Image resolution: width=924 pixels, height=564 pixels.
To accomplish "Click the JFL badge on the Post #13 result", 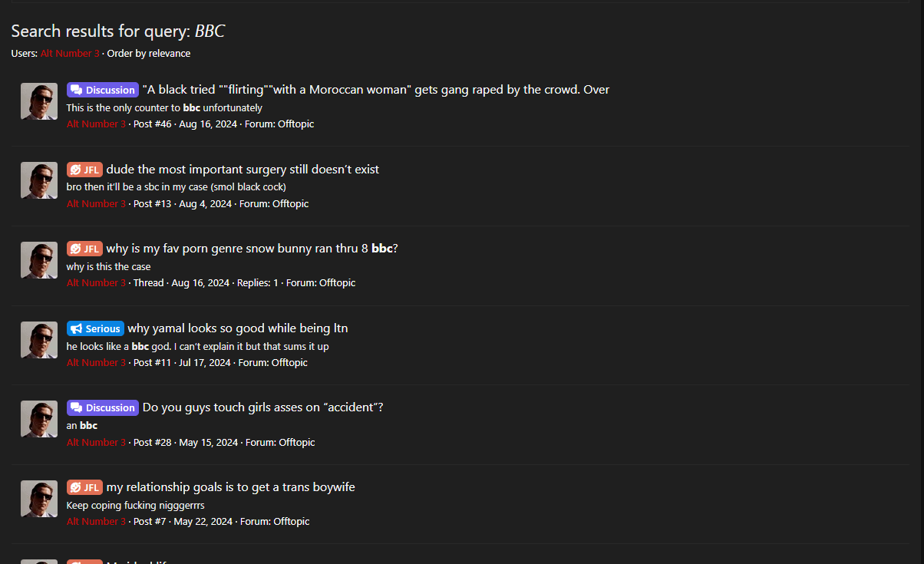I will coord(84,170).
